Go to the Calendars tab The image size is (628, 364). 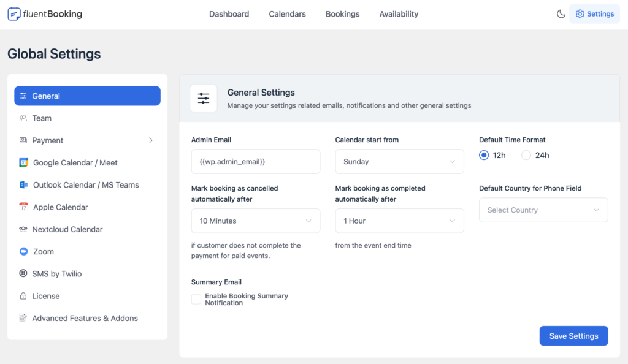tap(287, 14)
